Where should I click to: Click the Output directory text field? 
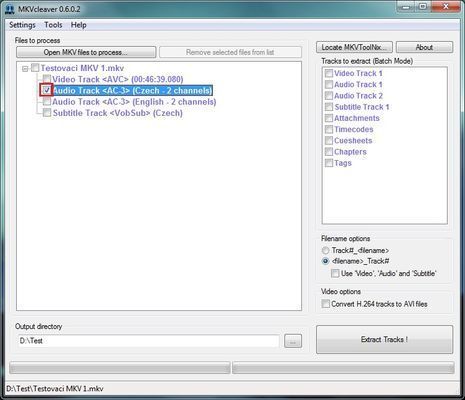coord(148,341)
